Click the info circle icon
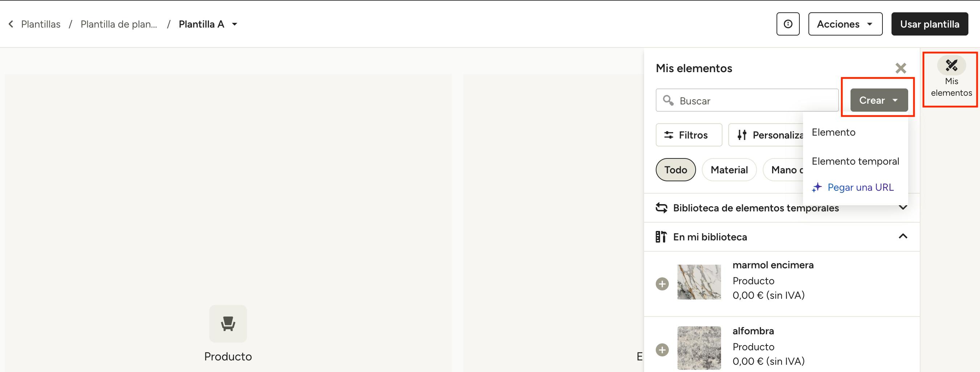Screen dimensions: 980x372 788,24
